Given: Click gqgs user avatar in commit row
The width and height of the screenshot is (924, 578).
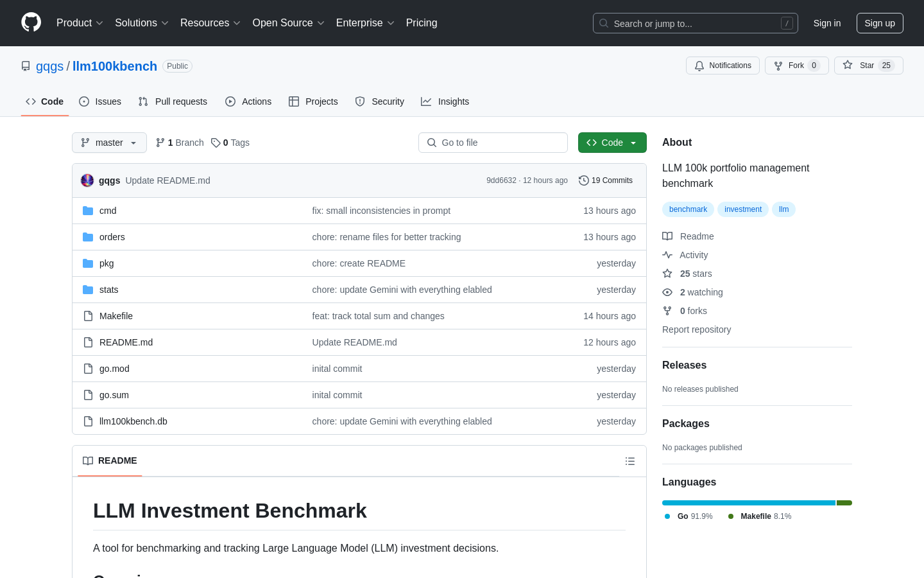Looking at the screenshot, I should pos(87,180).
